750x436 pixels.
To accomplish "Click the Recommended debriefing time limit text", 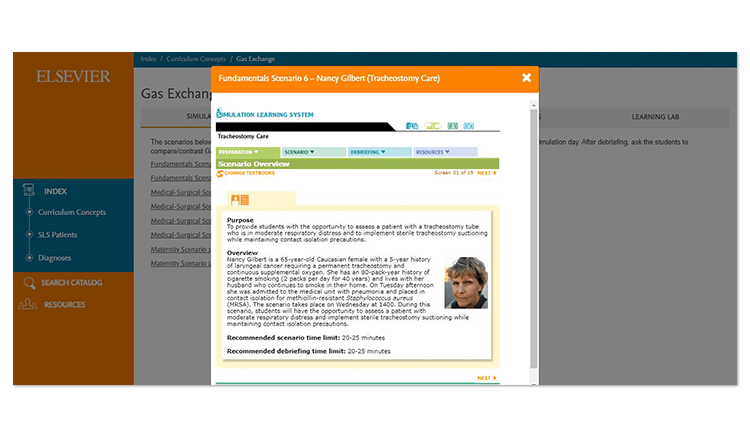I will point(309,351).
